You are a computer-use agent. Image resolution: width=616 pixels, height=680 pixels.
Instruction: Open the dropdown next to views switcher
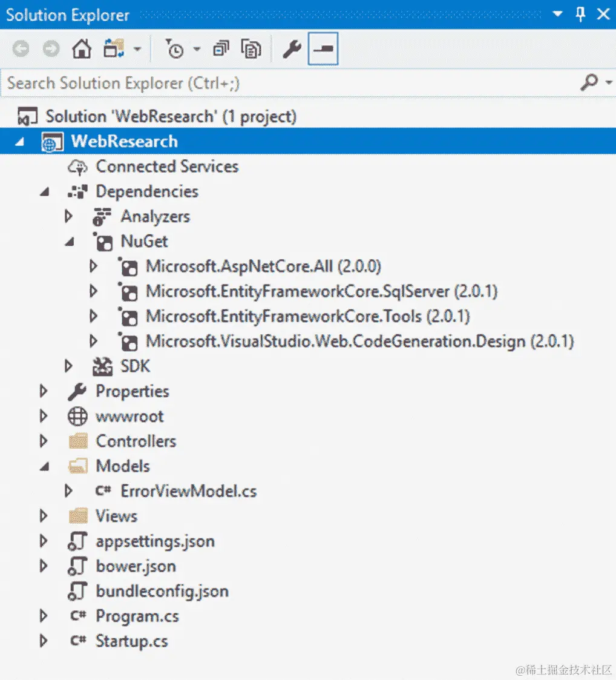pos(137,49)
